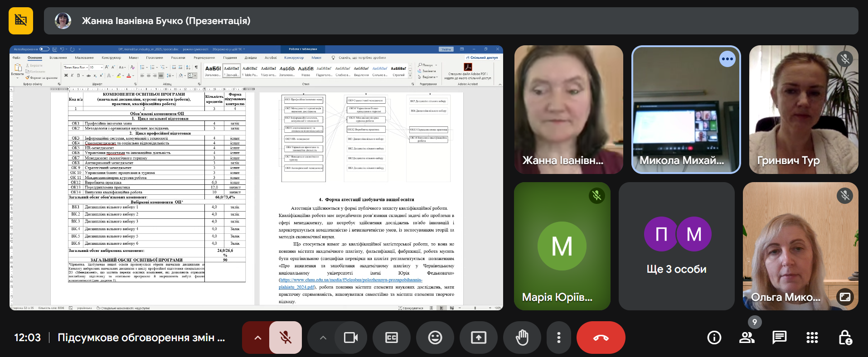Click Create Adobe PDF icon
This screenshot has width=868, height=357.
tap(468, 67)
